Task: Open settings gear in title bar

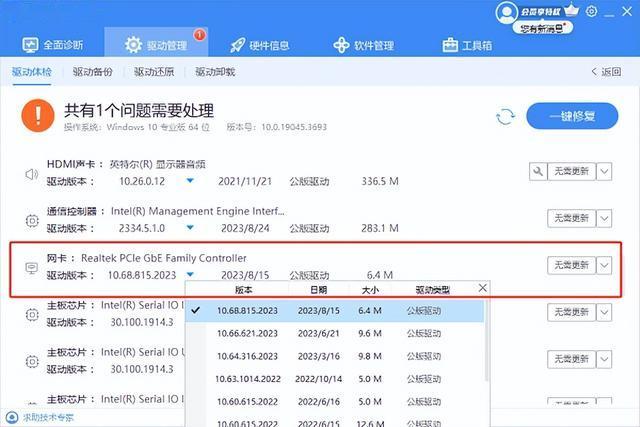Action: pyautogui.click(x=591, y=11)
